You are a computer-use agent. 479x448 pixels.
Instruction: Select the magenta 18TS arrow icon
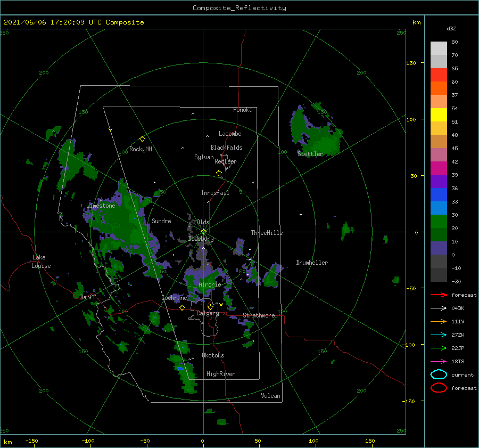point(439,362)
